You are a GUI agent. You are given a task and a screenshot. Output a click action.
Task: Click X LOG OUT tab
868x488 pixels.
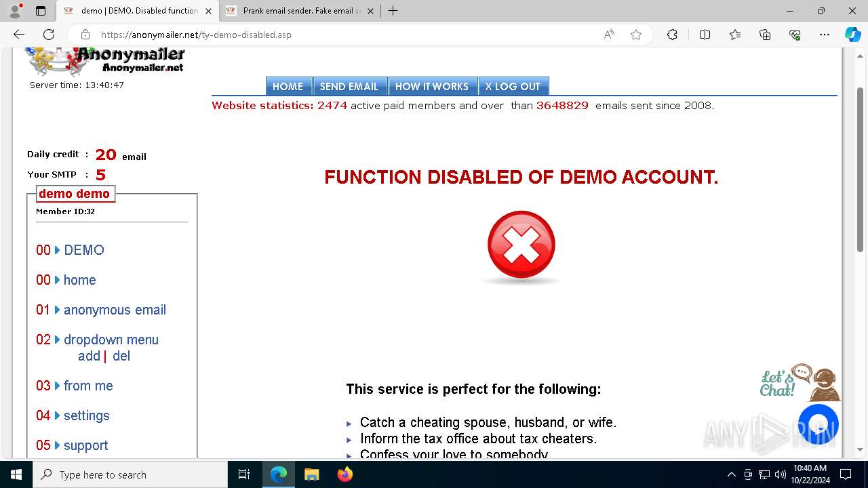pos(513,86)
